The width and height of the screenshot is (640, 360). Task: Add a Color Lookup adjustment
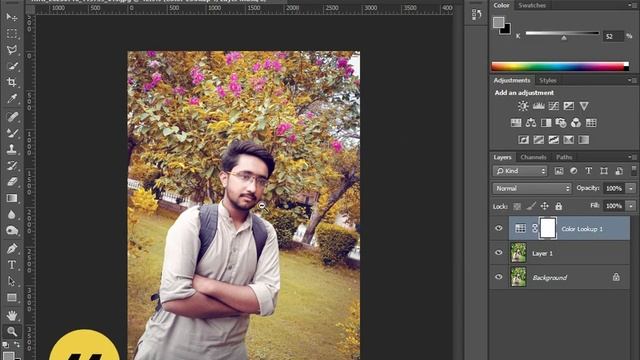click(x=591, y=122)
